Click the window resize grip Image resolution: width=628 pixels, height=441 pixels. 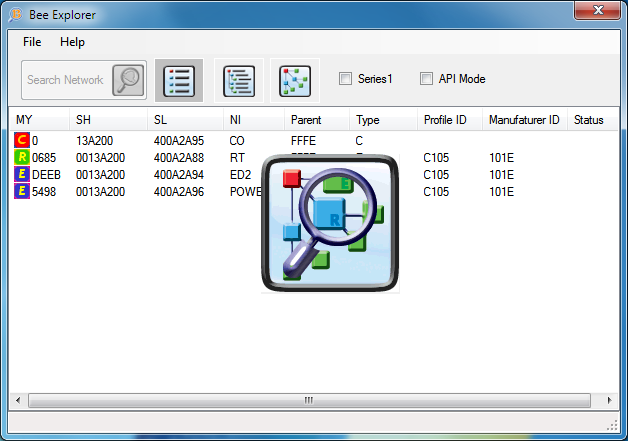(x=612, y=425)
